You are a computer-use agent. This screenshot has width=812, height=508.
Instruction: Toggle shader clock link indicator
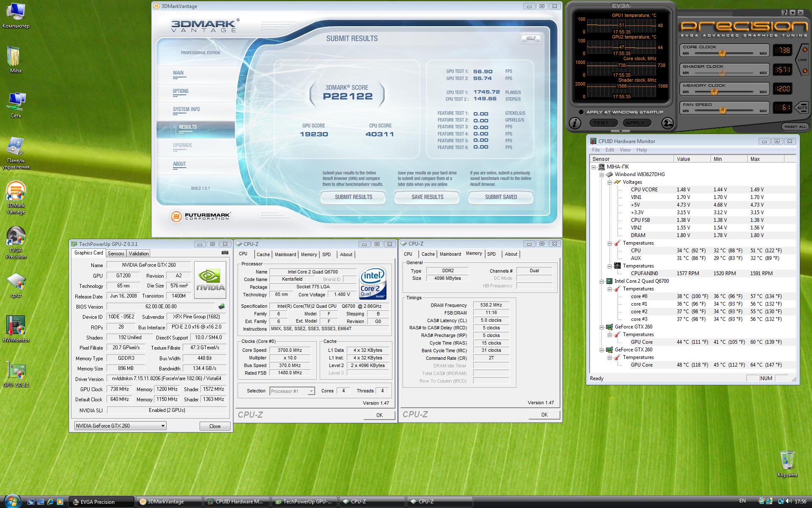coord(804,70)
